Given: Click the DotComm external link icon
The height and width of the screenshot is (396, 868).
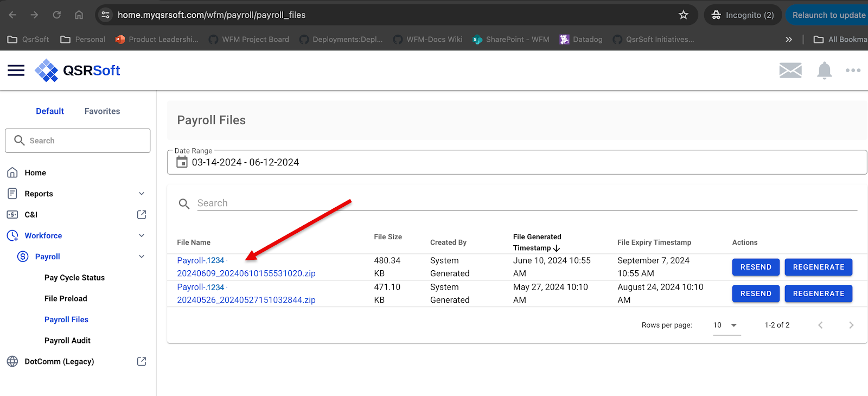Looking at the screenshot, I should [142, 361].
